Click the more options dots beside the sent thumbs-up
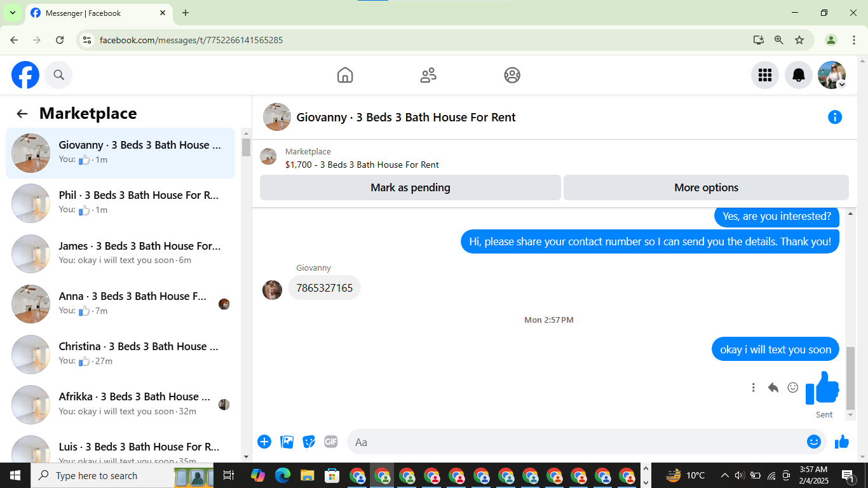This screenshot has width=868, height=488. coord(754,388)
